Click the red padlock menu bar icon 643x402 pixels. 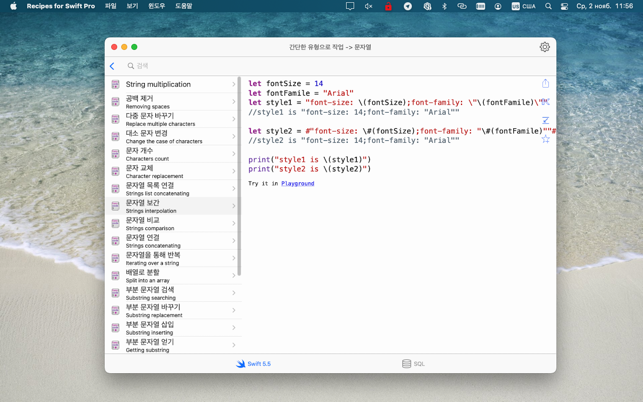pyautogui.click(x=388, y=6)
